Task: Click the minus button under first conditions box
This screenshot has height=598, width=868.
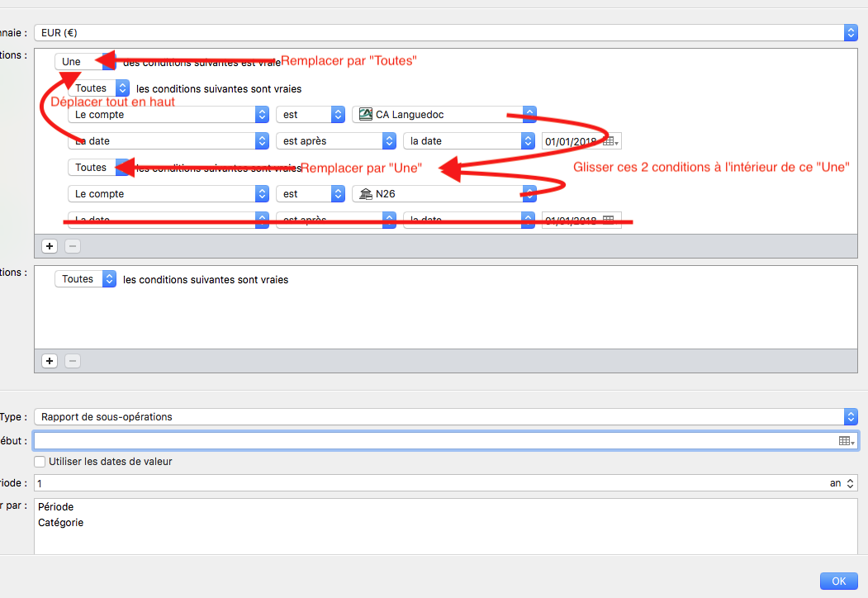Action: pos(72,246)
